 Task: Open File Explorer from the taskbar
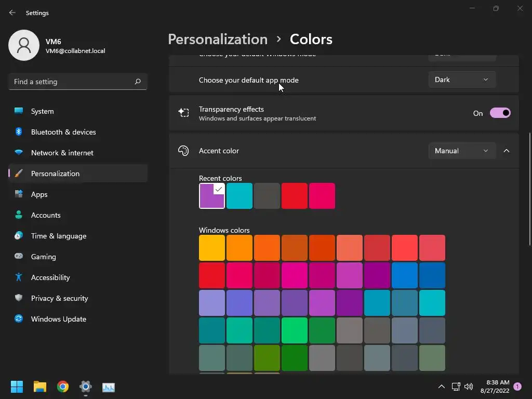(x=40, y=387)
